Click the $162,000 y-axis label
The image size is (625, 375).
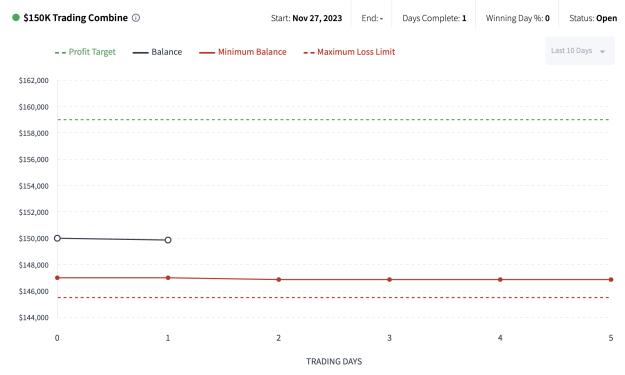click(33, 80)
